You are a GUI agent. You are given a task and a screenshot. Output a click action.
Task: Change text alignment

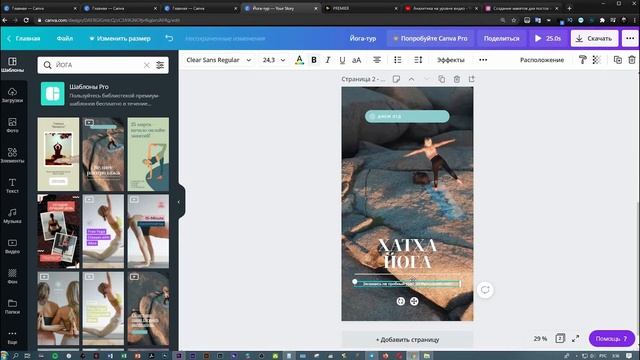tap(377, 60)
